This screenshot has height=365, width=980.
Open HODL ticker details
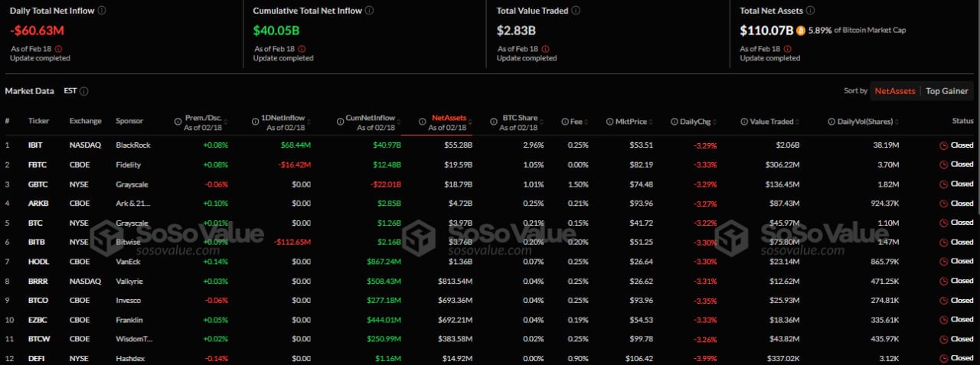click(x=38, y=261)
